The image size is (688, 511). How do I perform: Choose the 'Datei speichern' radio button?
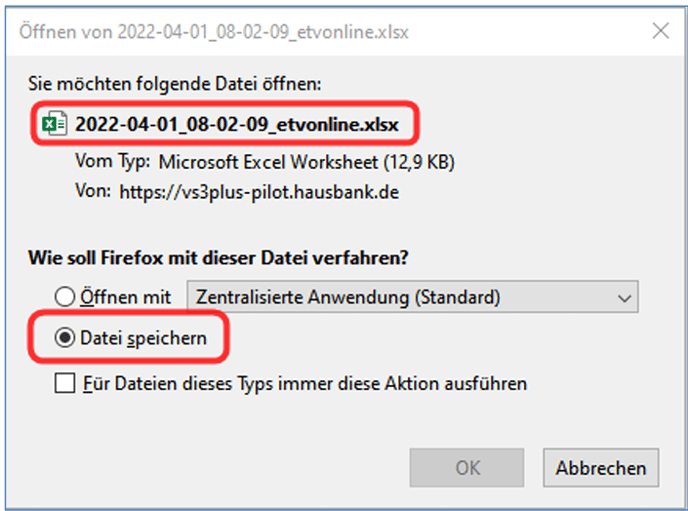(64, 338)
